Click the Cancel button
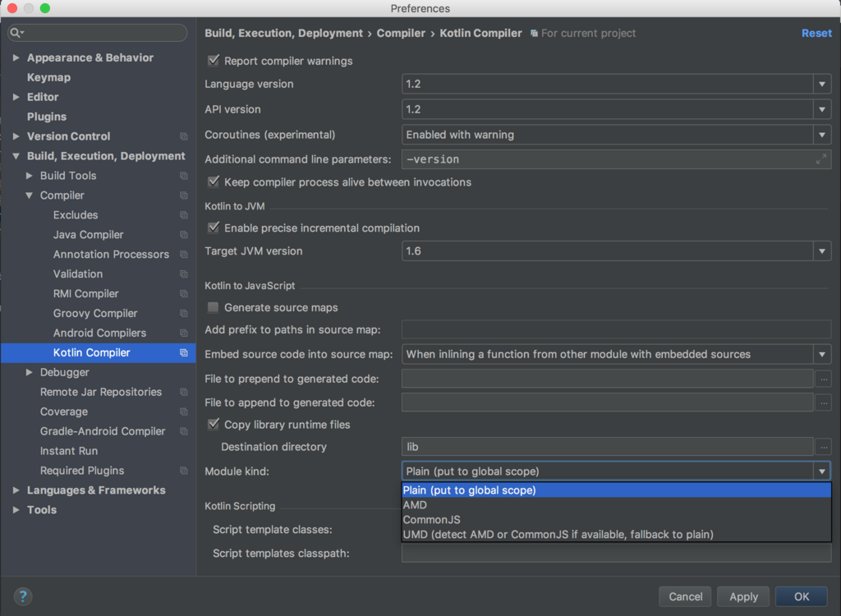 pyautogui.click(x=685, y=596)
